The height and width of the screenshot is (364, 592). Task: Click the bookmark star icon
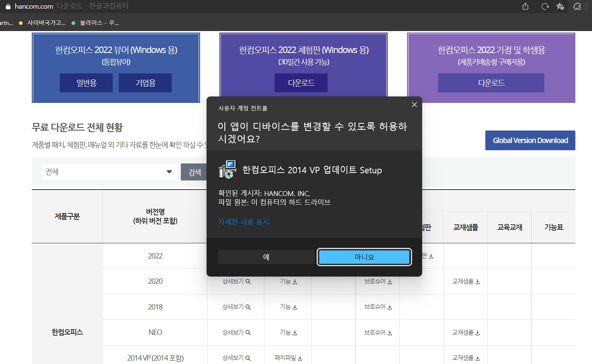coord(560,6)
